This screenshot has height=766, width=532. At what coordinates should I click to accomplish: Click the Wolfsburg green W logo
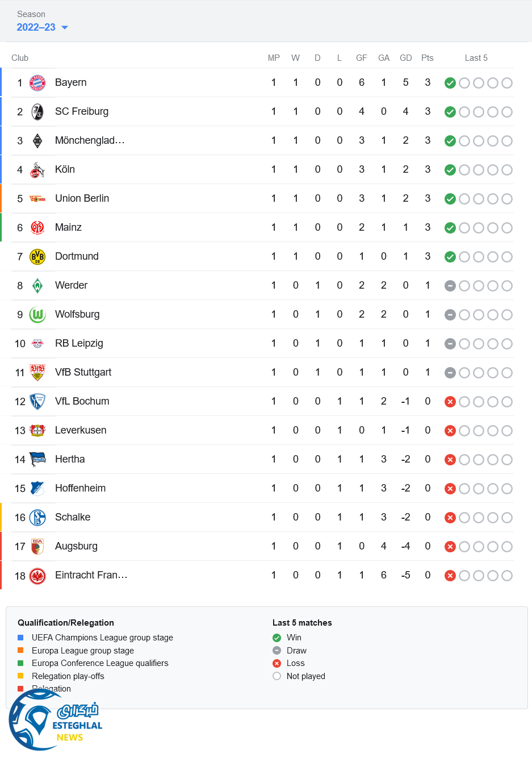(37, 315)
